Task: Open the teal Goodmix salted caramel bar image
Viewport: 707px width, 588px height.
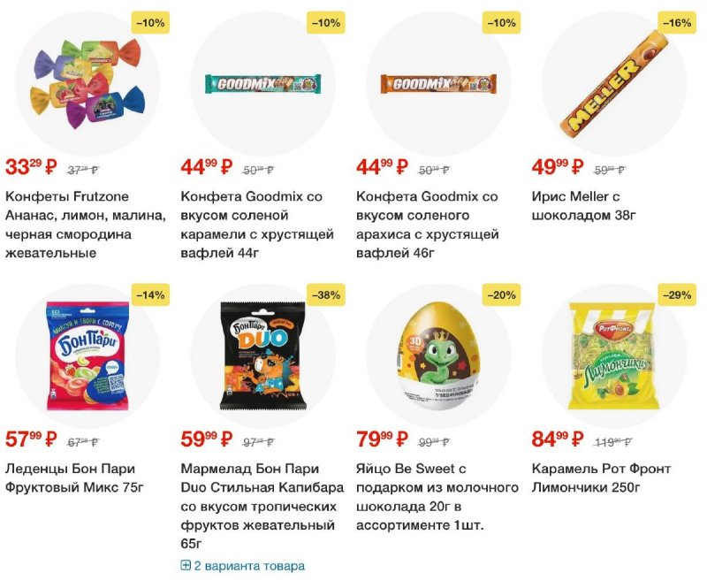Action: 262,84
